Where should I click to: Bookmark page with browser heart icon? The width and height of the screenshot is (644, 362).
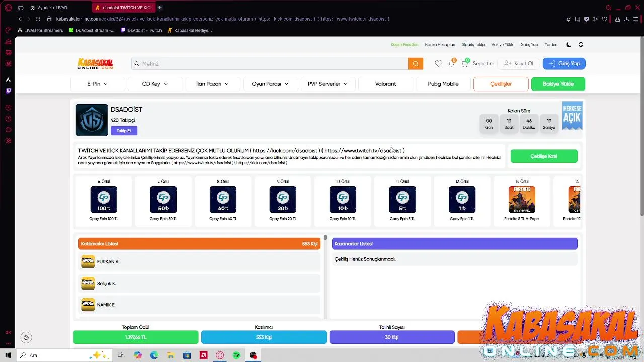[604, 19]
